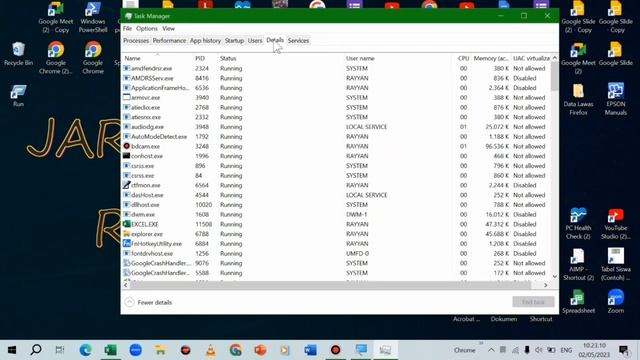This screenshot has width=640, height=360.
Task: Open Word from the taskbar
Action: pyautogui.click(x=310, y=350)
